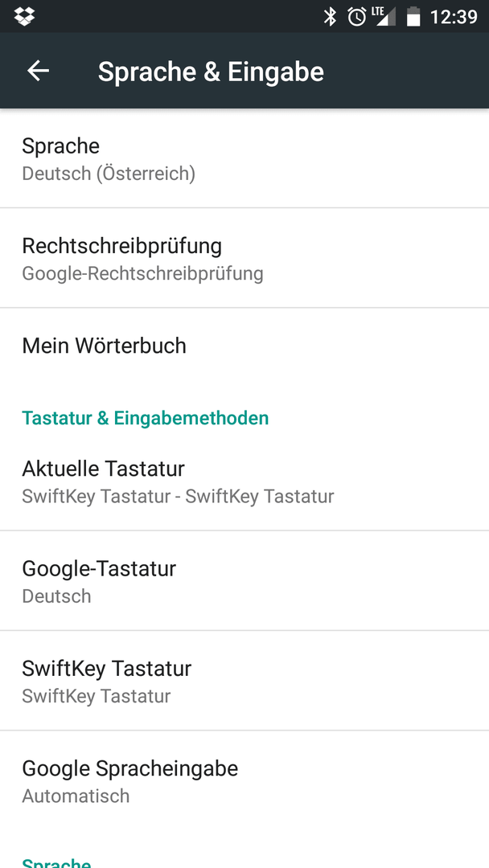Tap the Sprache & Eingabe title
Image resolution: width=489 pixels, height=868 pixels.
(x=211, y=72)
